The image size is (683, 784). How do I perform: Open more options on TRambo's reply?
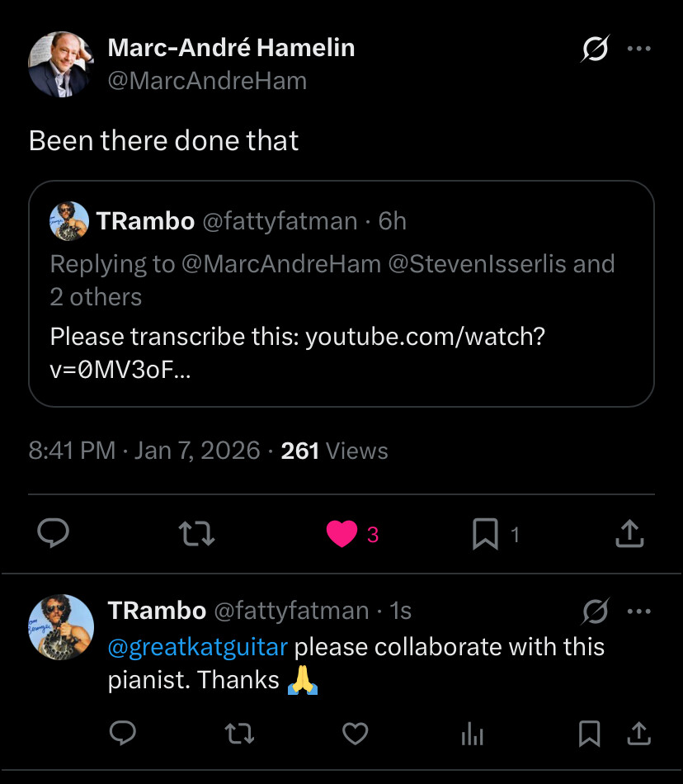639,612
